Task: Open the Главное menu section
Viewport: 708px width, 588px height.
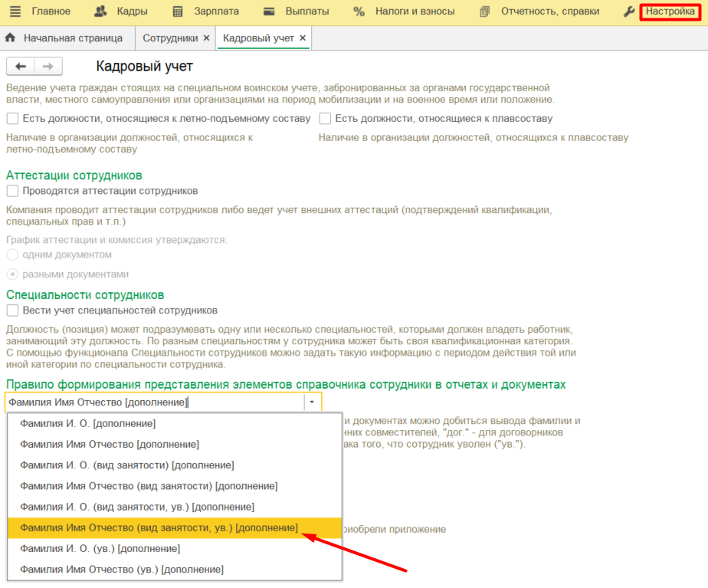Action: 51,11
